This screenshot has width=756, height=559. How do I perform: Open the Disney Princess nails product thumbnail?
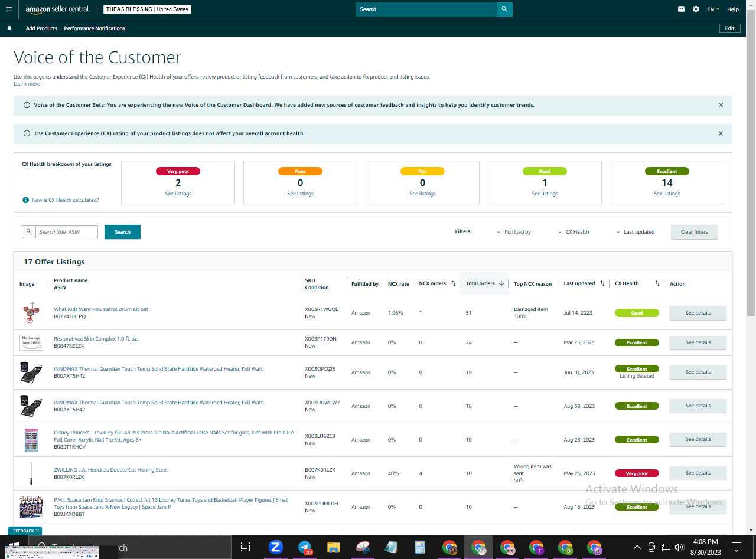coord(31,440)
